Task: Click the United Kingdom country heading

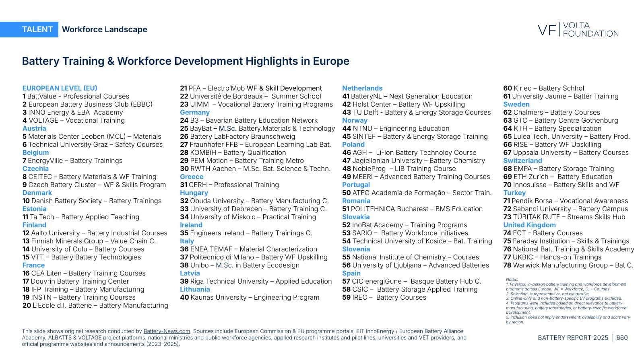Action: 530,225
